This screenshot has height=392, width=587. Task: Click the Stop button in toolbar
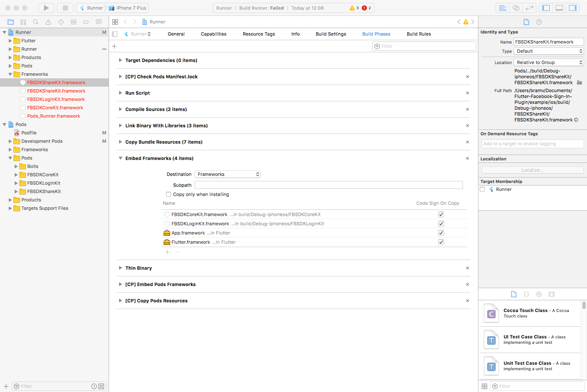click(x=65, y=8)
